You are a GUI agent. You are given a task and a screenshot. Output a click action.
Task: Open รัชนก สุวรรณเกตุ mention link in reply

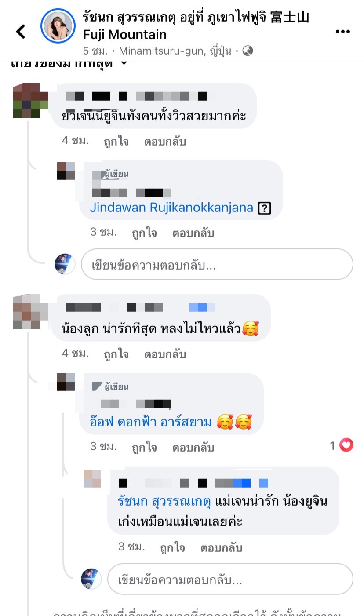[x=165, y=502]
